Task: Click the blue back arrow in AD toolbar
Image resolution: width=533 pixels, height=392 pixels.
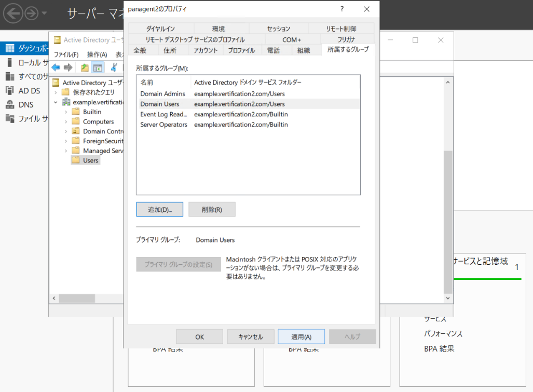Action: click(56, 67)
